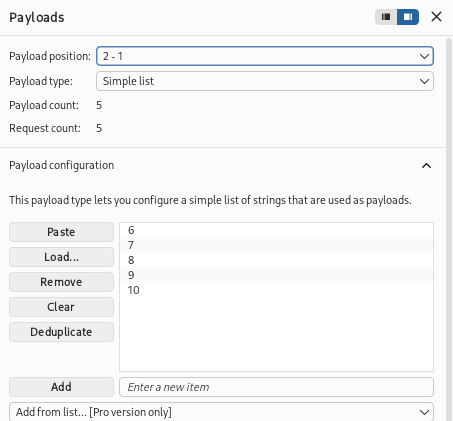Click the Add button

pyautogui.click(x=61, y=387)
